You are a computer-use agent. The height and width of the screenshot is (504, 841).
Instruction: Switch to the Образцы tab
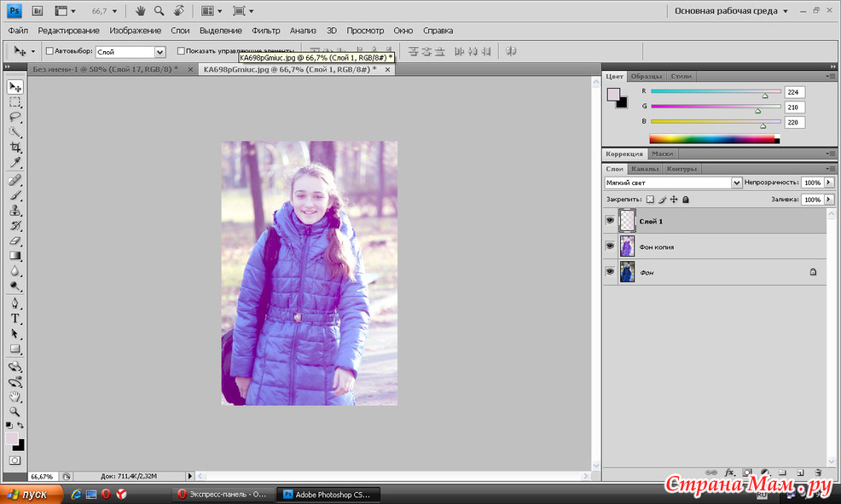click(646, 76)
